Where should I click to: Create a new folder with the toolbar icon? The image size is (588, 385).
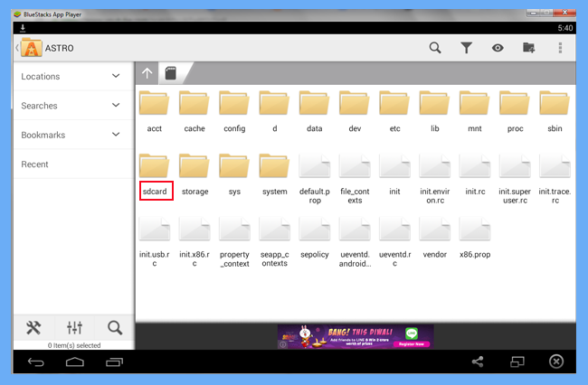click(529, 48)
